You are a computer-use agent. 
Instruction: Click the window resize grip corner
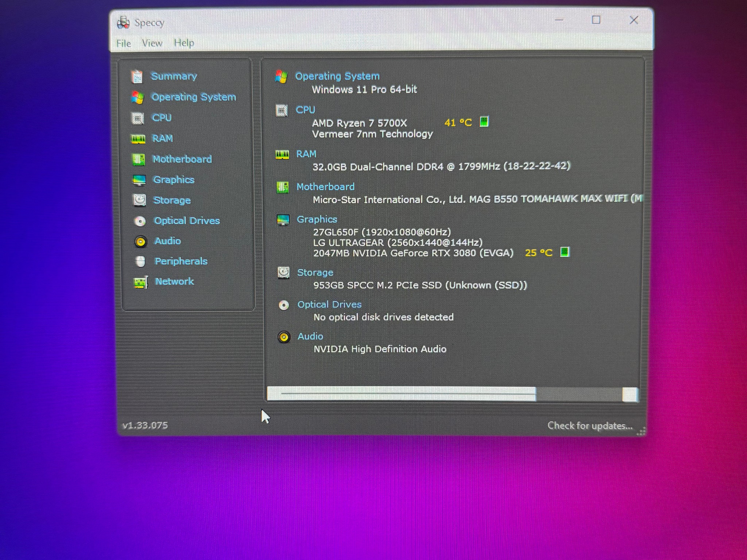pos(641,431)
